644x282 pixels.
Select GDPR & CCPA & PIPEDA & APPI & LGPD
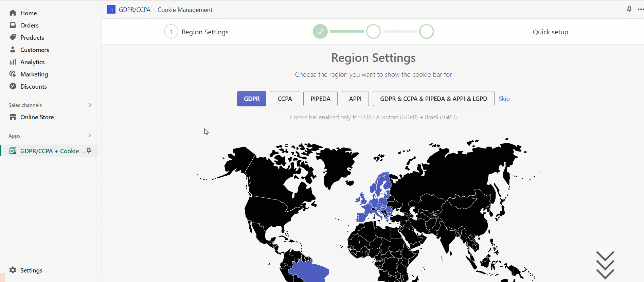[x=434, y=99]
